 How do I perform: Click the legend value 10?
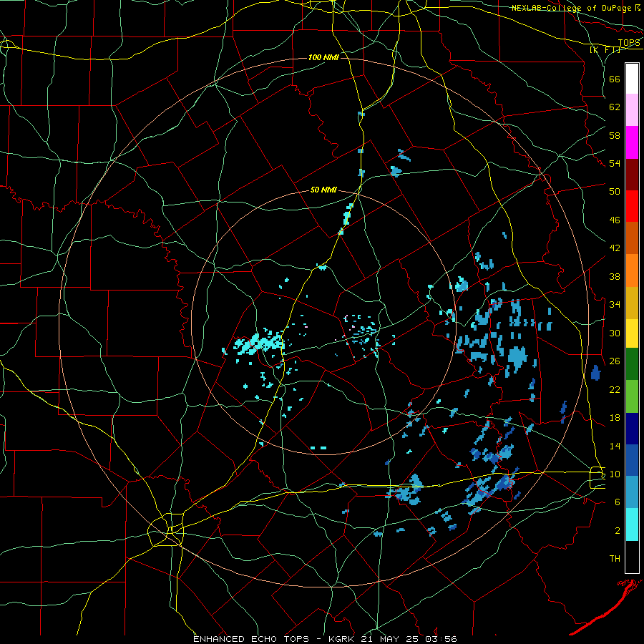[x=615, y=474]
